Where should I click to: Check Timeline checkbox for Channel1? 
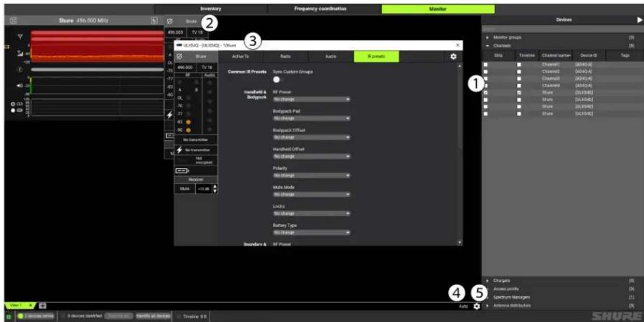[519, 64]
